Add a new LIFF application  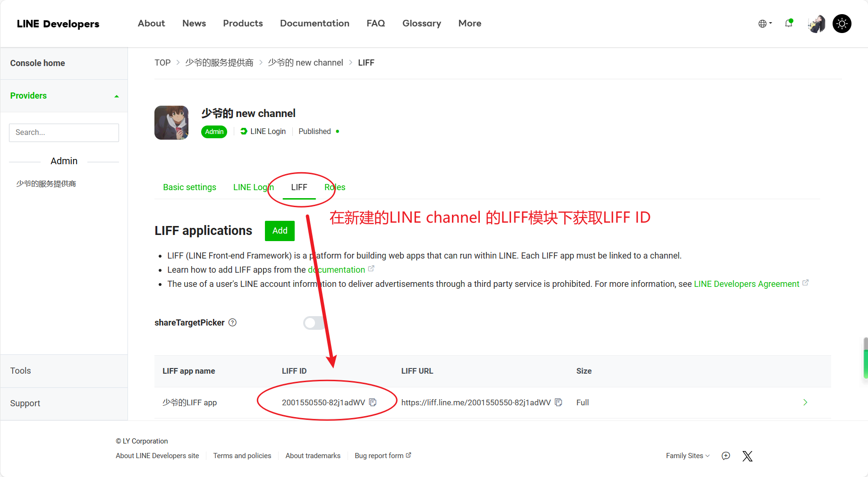click(x=280, y=231)
